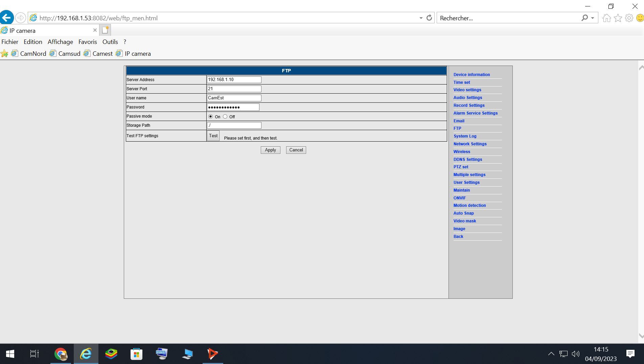This screenshot has height=364, width=644.
Task: Click the Apply button
Action: (x=270, y=150)
